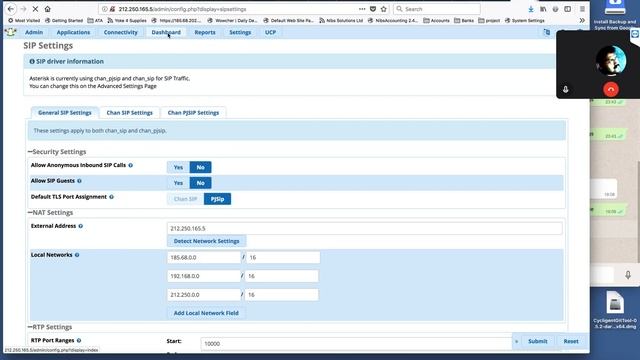
Task: Open the Accounts bookmark folder
Action: click(x=436, y=20)
